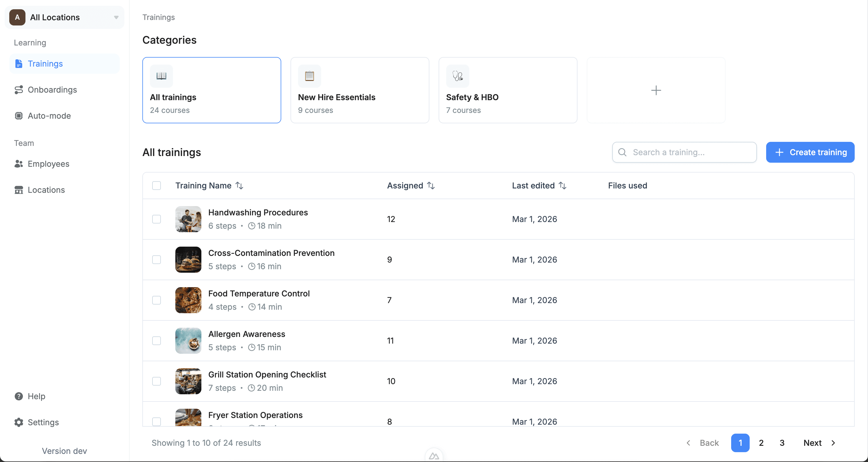Open Settings gear icon
This screenshot has width=868, height=462.
pyautogui.click(x=19, y=422)
